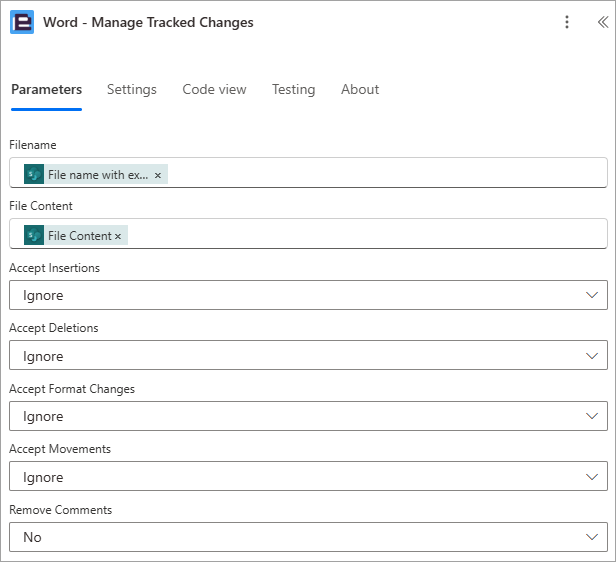Click the 'Accept Insertions' label
This screenshot has height=562, width=616.
point(54,268)
